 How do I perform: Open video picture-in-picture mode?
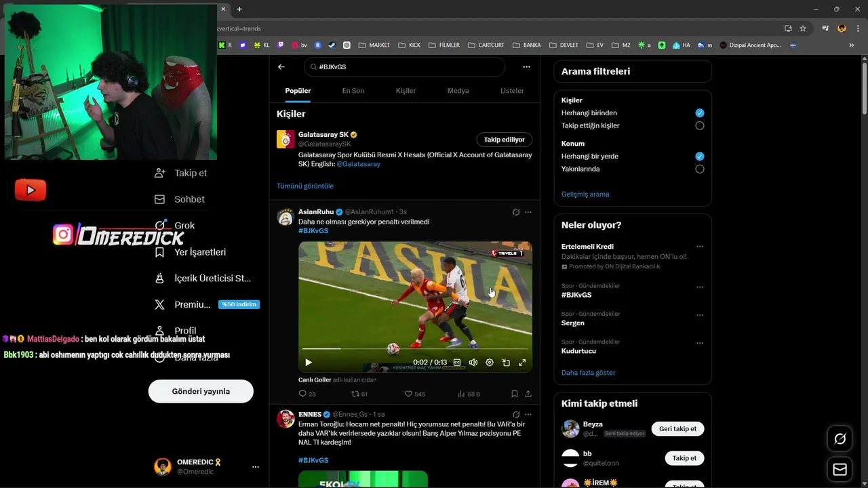506,363
